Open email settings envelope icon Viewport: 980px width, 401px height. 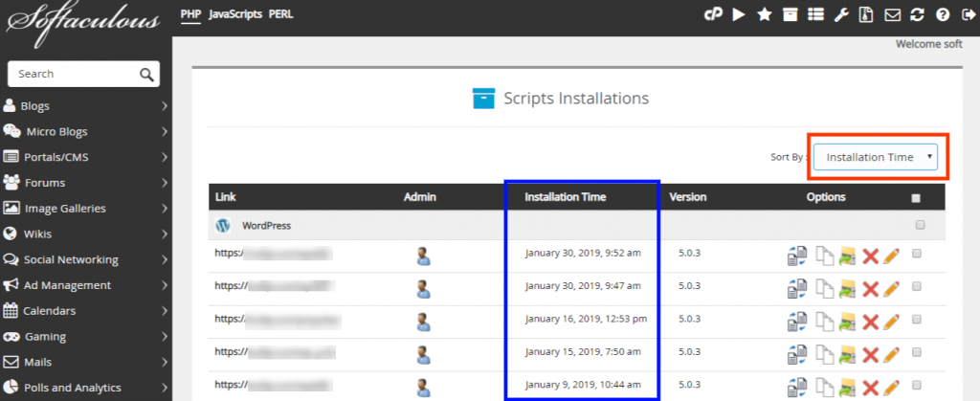(893, 15)
